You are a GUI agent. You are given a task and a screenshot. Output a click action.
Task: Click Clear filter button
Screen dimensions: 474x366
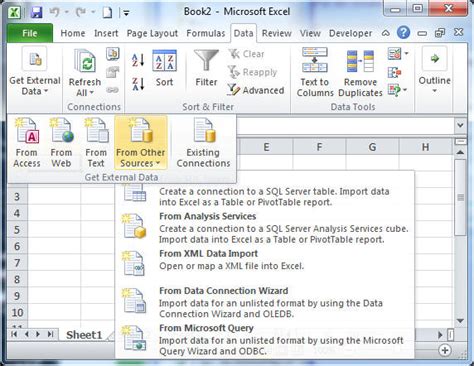tap(247, 54)
